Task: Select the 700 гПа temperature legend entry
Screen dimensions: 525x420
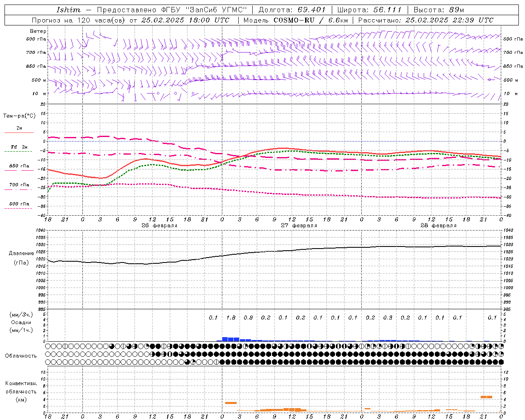Action: pos(19,185)
